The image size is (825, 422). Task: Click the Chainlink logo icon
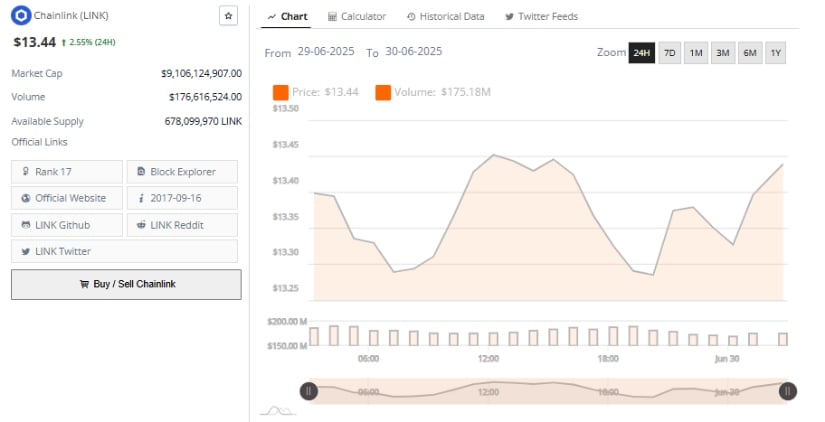pyautogui.click(x=21, y=16)
